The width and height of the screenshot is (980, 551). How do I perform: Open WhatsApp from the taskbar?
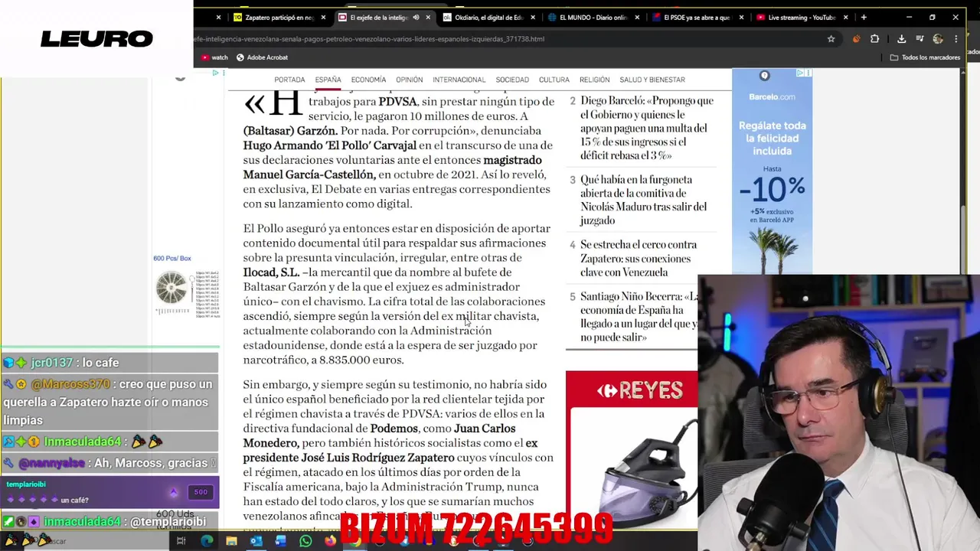[x=305, y=541]
